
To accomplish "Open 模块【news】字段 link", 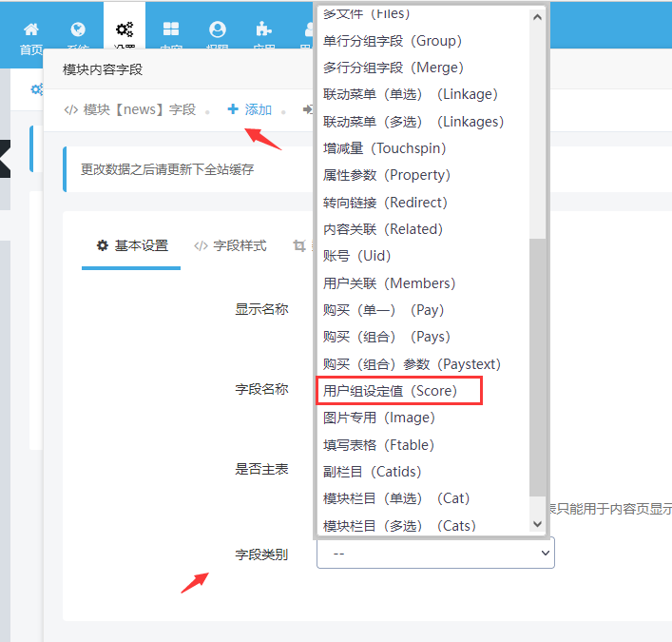I will click(140, 109).
